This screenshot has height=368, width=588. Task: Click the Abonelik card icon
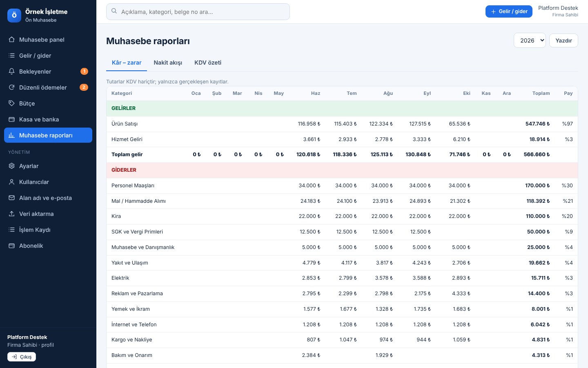[x=11, y=246]
